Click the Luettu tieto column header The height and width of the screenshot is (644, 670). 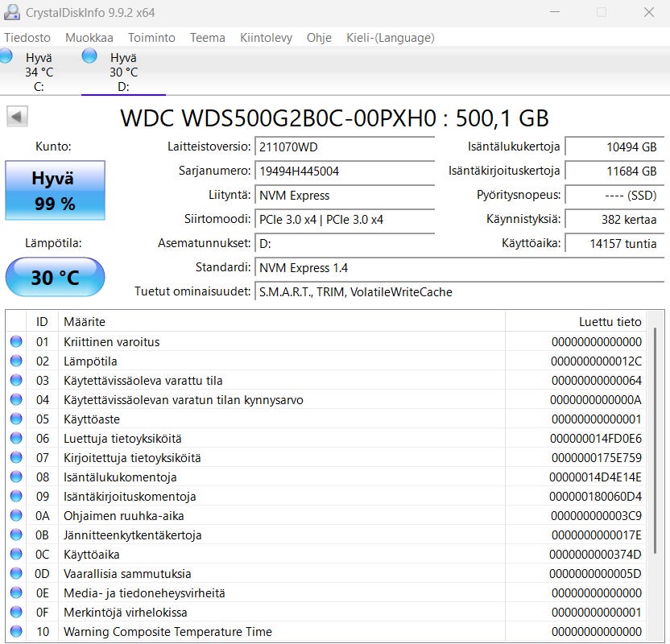(x=576, y=321)
